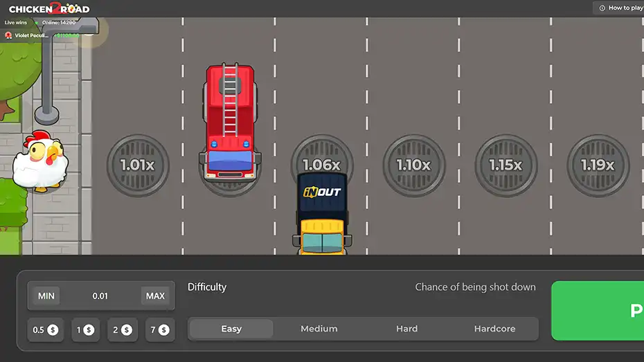
Task: Choose the 0.5 dollar quick bet
Action: (45, 330)
